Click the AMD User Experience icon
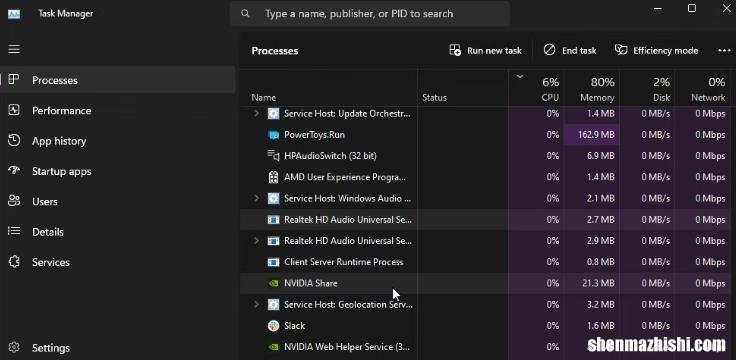The height and width of the screenshot is (360, 736). (x=273, y=177)
